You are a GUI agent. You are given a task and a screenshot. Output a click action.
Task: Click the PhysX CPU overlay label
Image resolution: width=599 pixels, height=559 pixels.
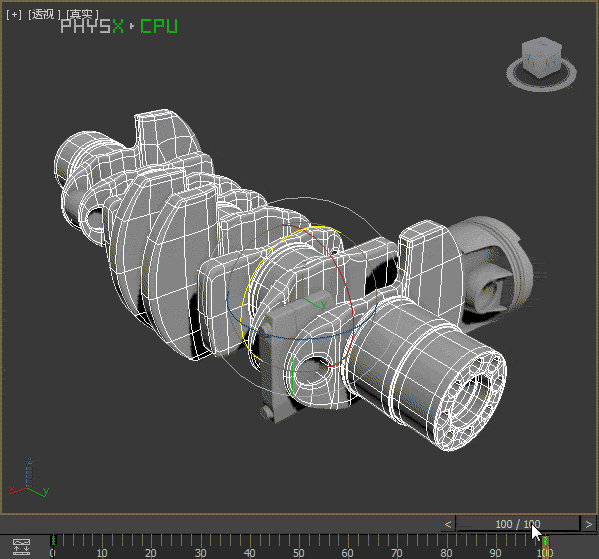119,26
